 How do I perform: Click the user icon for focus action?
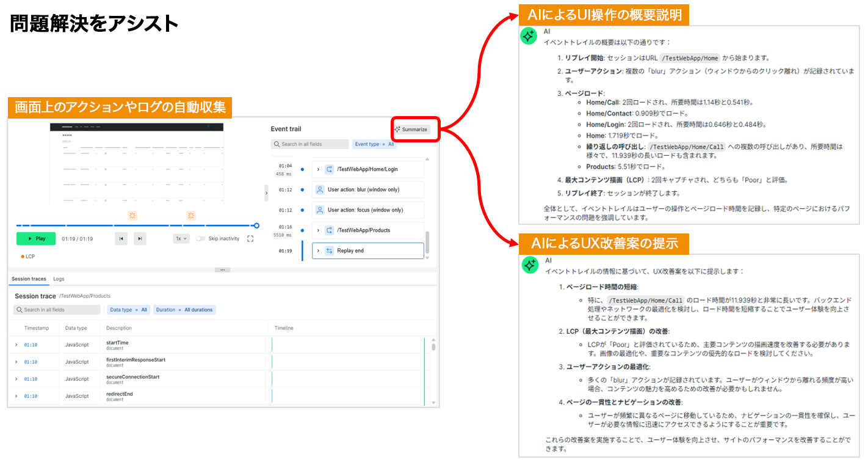click(320, 210)
